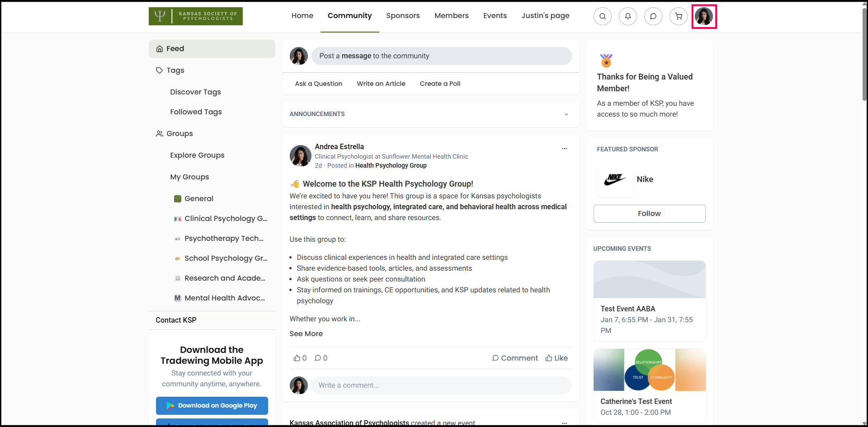Expand the Announcements section
The image size is (868, 427).
[x=566, y=114]
